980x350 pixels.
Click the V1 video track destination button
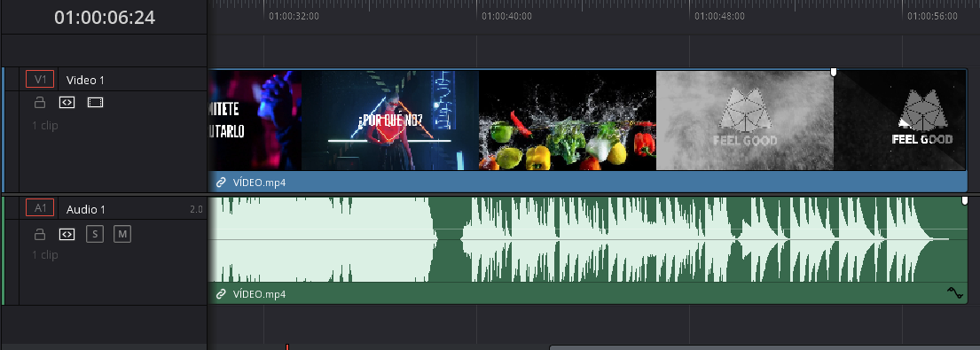point(40,79)
